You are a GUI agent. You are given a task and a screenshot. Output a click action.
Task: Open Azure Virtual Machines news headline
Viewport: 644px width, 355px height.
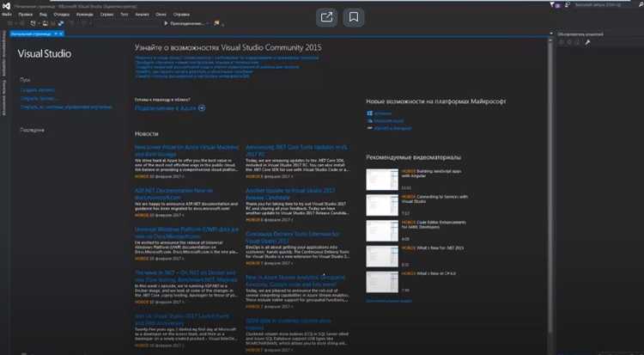(x=186, y=150)
